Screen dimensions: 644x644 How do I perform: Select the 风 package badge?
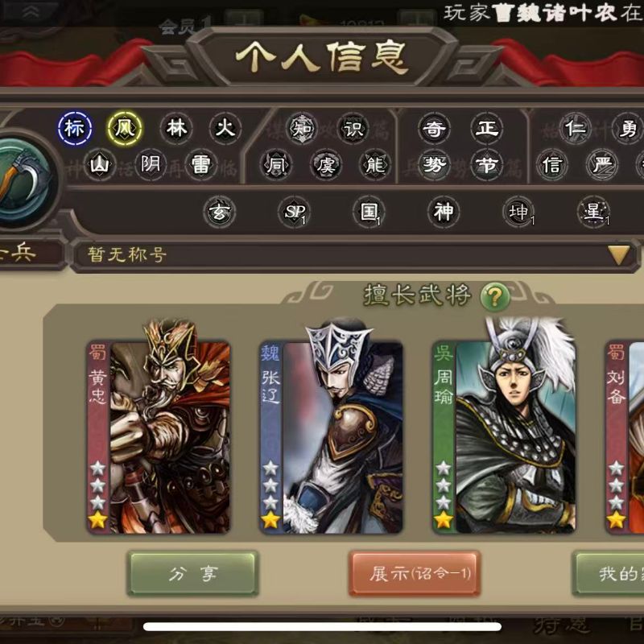point(125,128)
